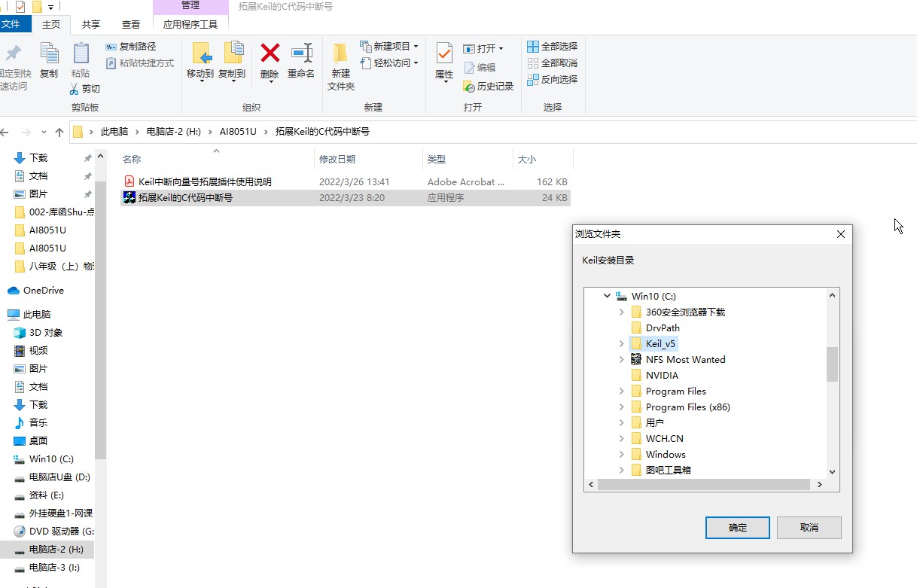Image resolution: width=917 pixels, height=588 pixels.
Task: Click the Copy icon in the ribbon
Action: point(49,60)
